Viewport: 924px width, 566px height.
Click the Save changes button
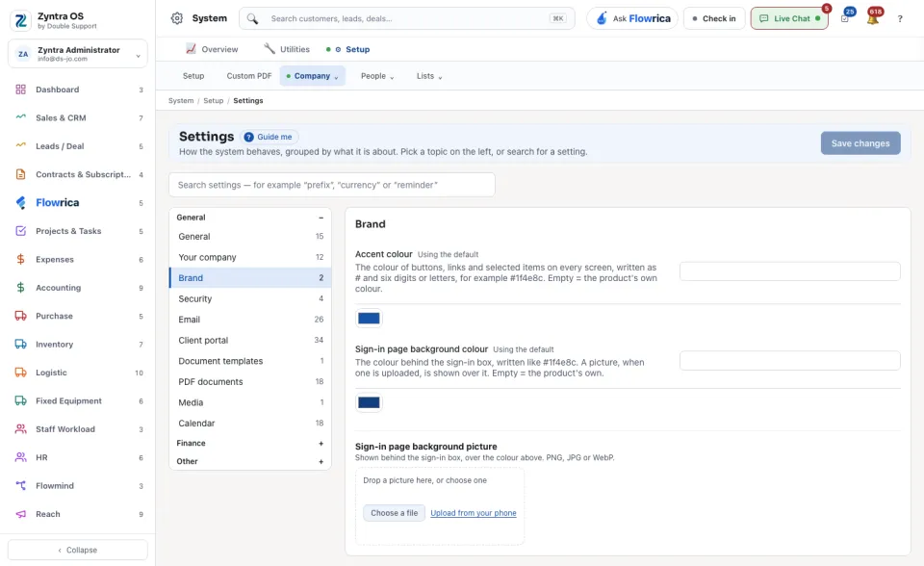tap(860, 143)
